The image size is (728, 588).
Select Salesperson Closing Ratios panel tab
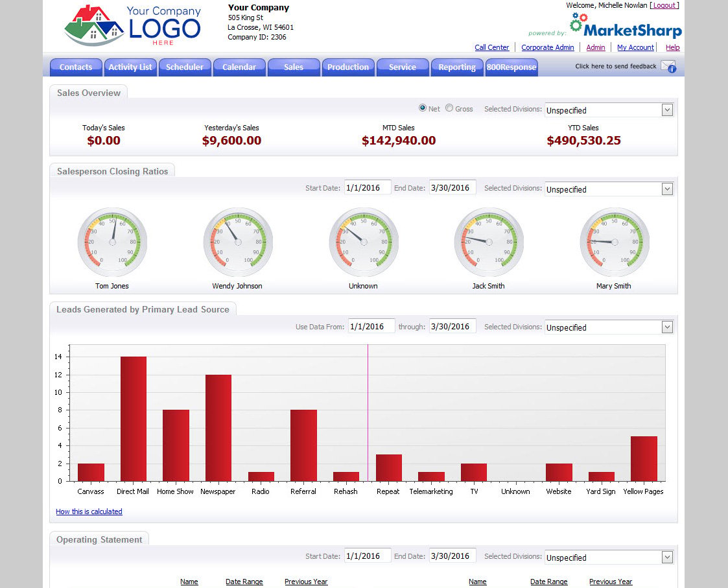(x=112, y=171)
